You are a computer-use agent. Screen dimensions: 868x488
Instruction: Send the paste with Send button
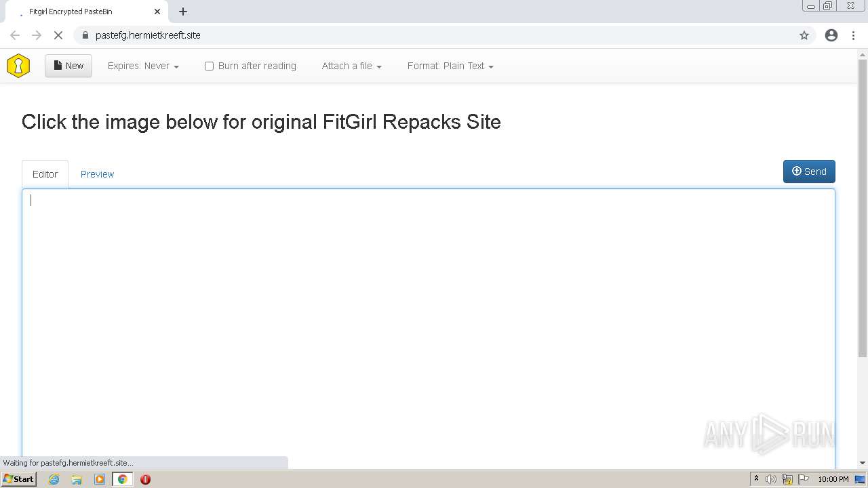click(x=809, y=171)
